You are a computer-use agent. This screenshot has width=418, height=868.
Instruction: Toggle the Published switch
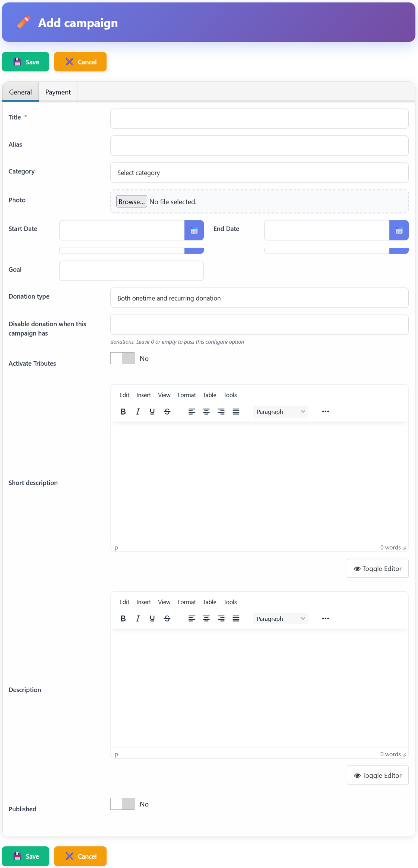click(122, 804)
